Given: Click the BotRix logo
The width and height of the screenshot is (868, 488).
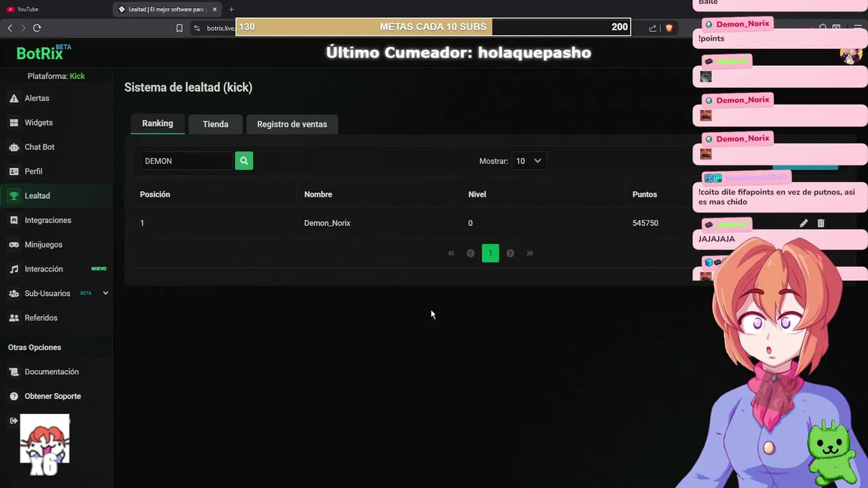Looking at the screenshot, I should [x=43, y=53].
